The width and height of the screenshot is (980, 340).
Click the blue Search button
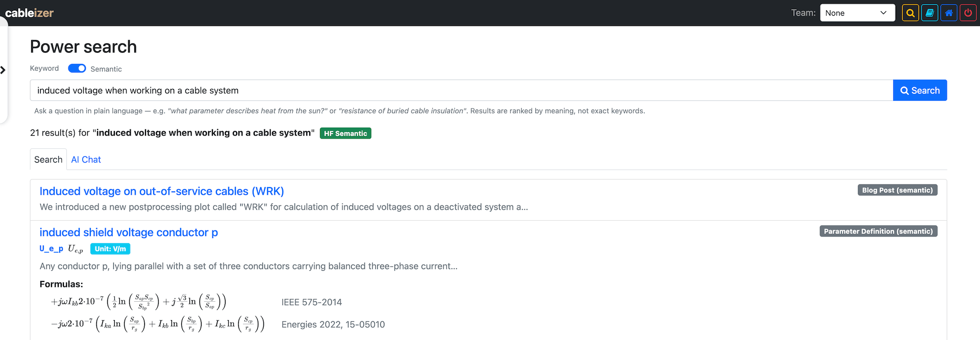point(920,90)
